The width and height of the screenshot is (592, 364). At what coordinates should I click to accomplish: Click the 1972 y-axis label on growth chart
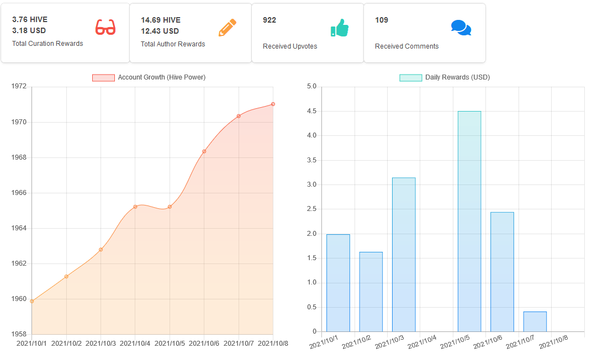coord(19,86)
